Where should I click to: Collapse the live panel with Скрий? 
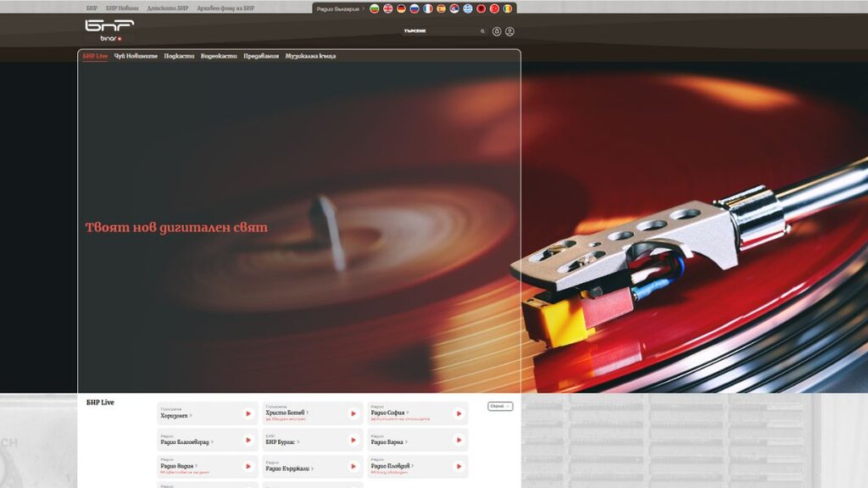pyautogui.click(x=499, y=407)
